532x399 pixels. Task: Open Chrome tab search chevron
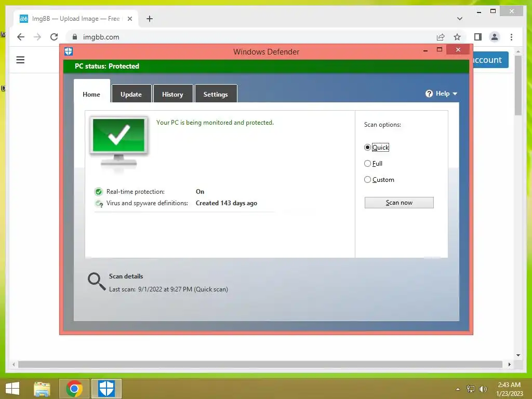coord(460,19)
